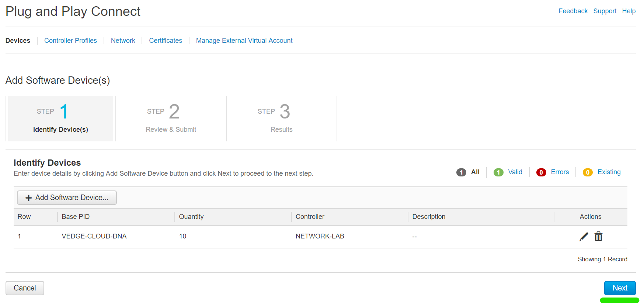Open the Support link
644x306 pixels.
tap(605, 11)
